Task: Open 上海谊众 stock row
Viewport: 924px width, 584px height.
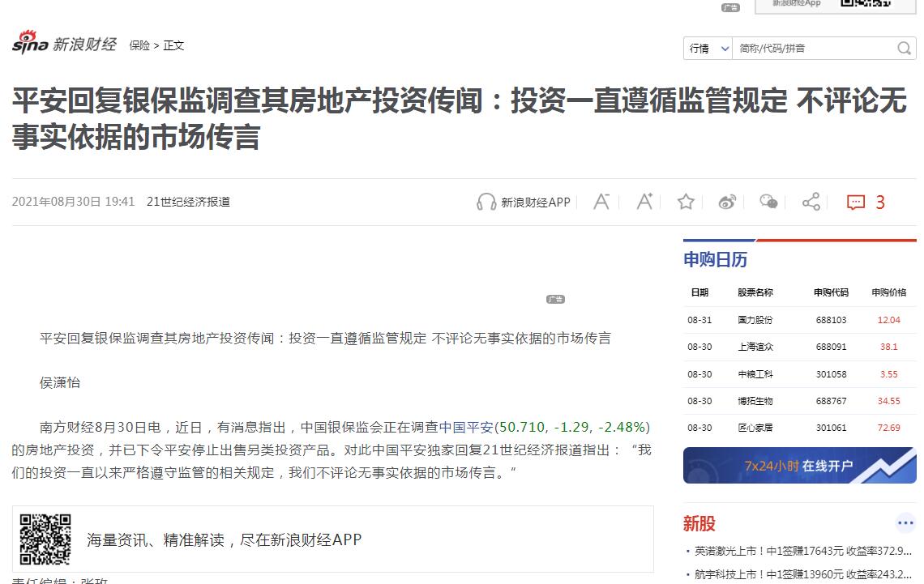Action: click(800, 347)
